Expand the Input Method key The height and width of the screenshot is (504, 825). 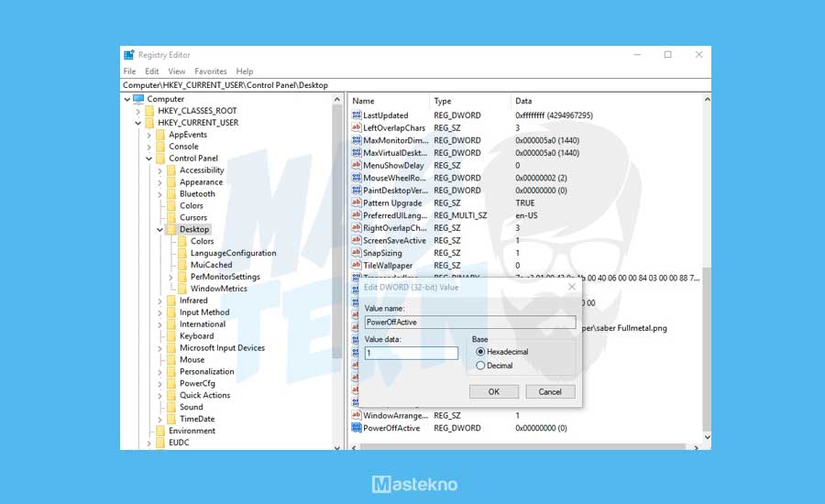click(159, 312)
